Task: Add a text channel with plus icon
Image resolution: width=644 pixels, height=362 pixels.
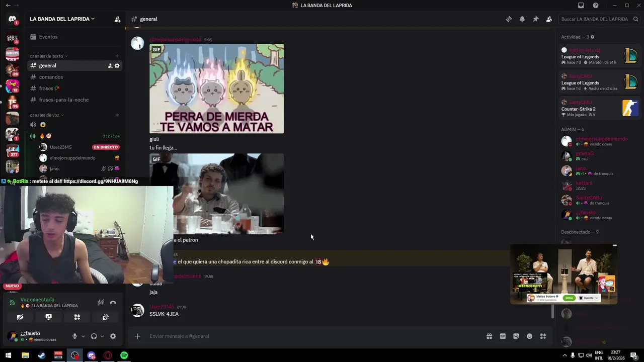Action: pos(117,56)
